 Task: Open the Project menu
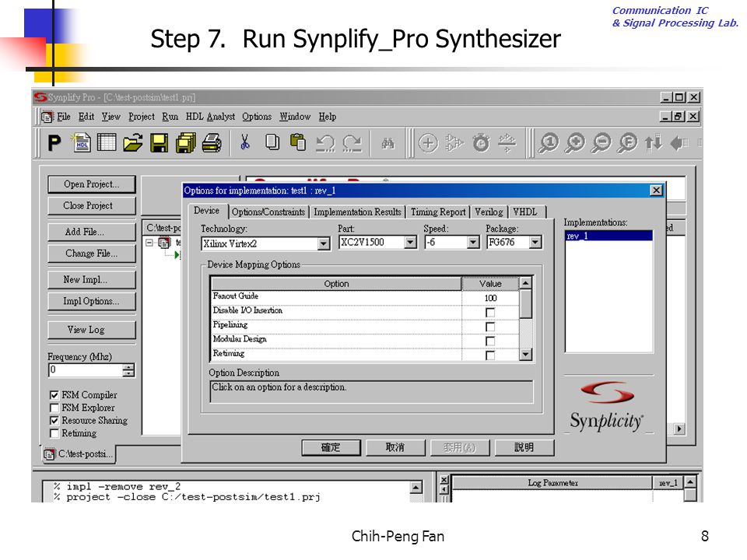tap(142, 117)
